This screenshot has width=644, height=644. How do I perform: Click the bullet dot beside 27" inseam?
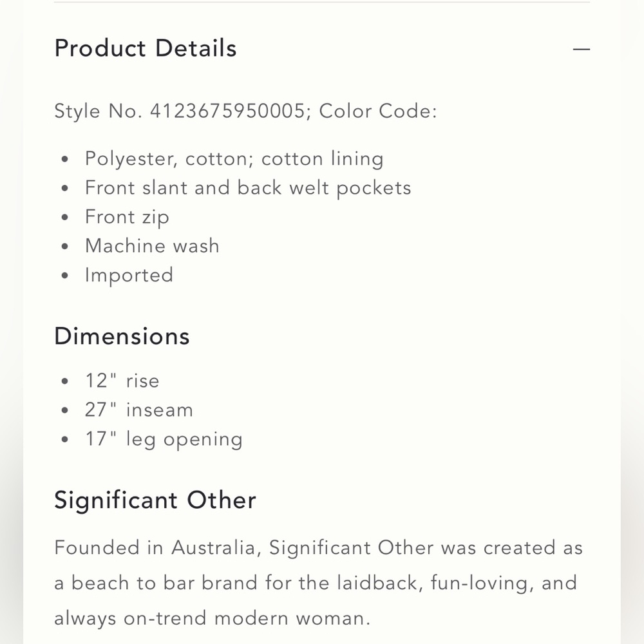click(64, 411)
